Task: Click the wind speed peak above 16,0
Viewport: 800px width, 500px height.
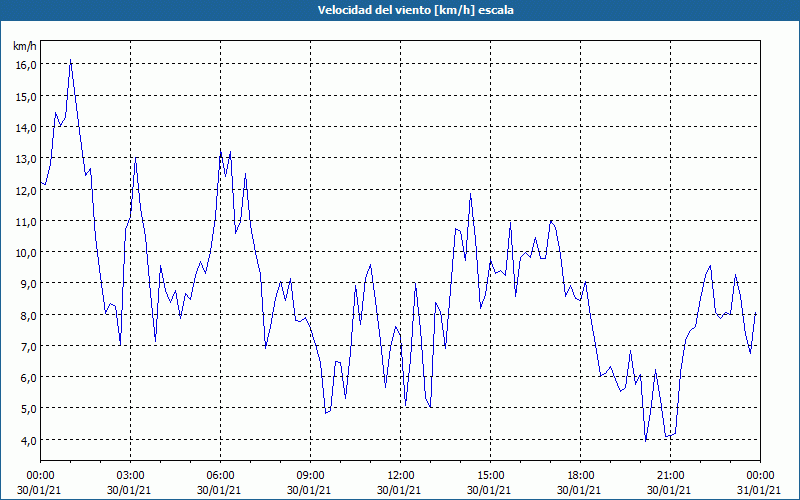Action: [70, 60]
